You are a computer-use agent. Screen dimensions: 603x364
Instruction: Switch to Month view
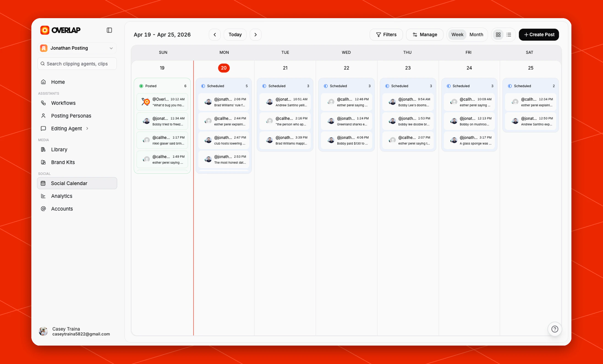click(476, 35)
